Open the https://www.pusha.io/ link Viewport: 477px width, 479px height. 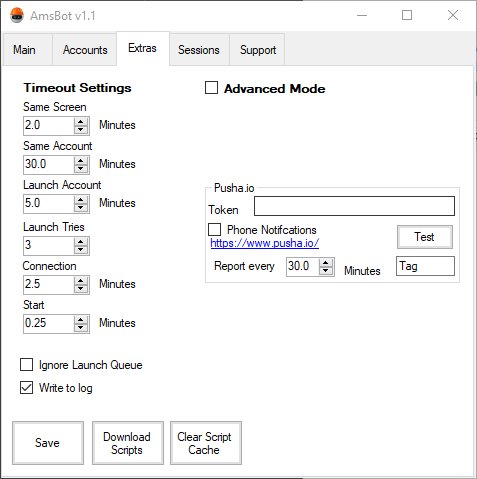pos(265,243)
